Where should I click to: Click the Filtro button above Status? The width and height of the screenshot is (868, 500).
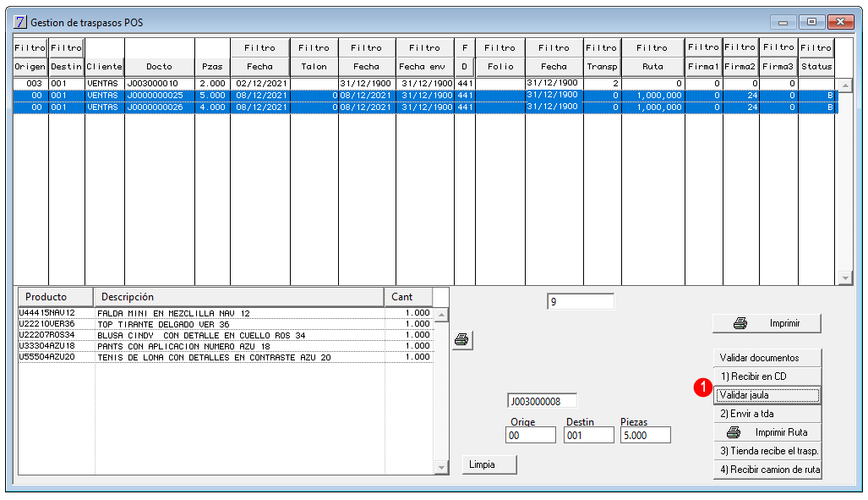816,47
